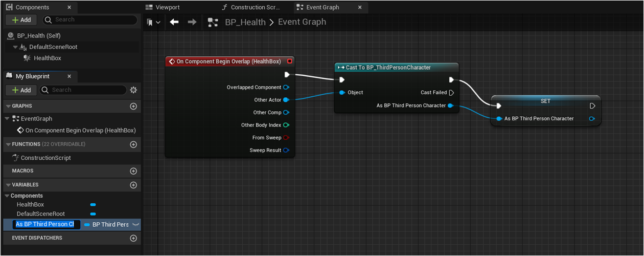Screen dimensions: 644x256
Task: Navigate forward with the right arrow
Action: 192,22
